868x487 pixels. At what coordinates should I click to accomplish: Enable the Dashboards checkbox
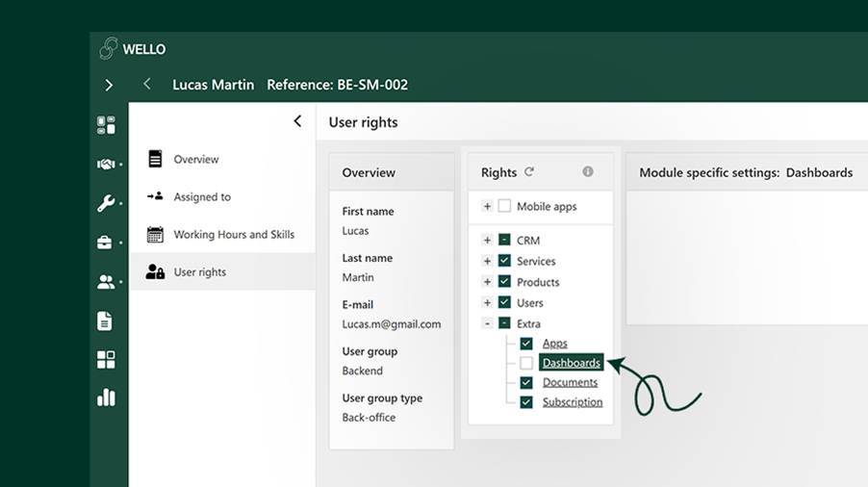click(526, 363)
